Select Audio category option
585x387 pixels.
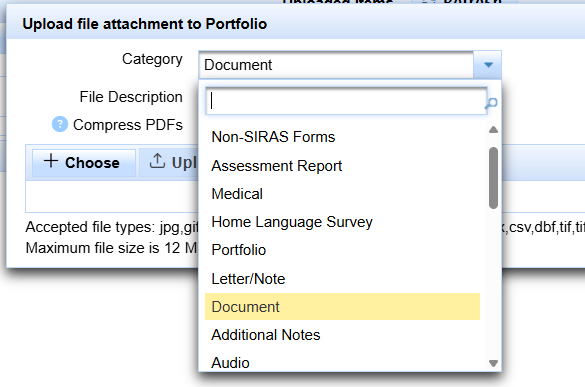[342, 363]
